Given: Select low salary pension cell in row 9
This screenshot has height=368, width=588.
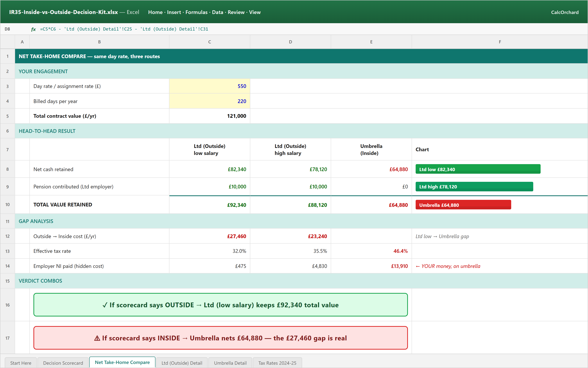Looking at the screenshot, I should click(x=209, y=187).
